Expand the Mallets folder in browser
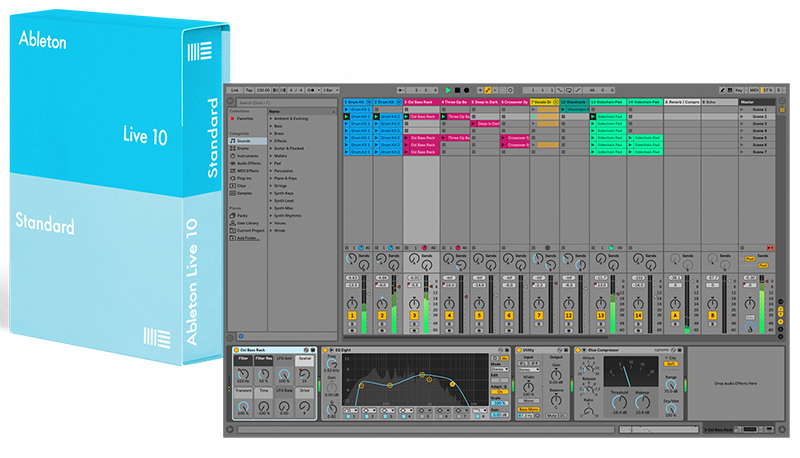The image size is (800, 458). (271, 156)
